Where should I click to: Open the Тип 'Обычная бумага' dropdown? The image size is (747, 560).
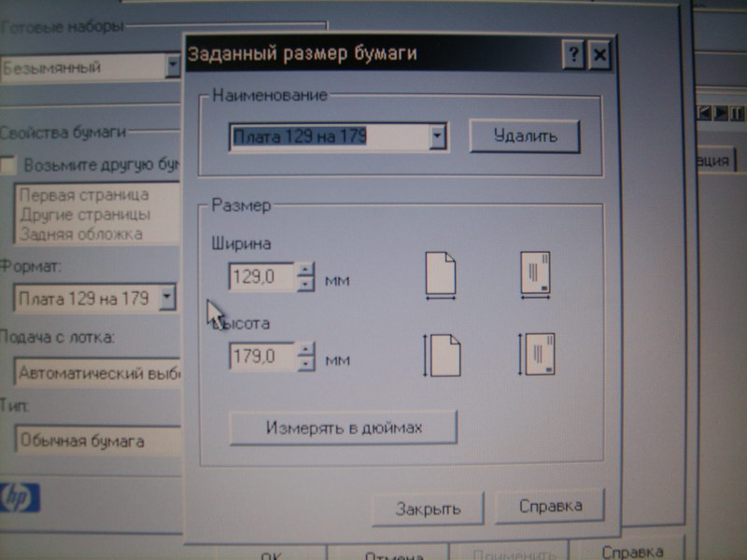coord(93,441)
